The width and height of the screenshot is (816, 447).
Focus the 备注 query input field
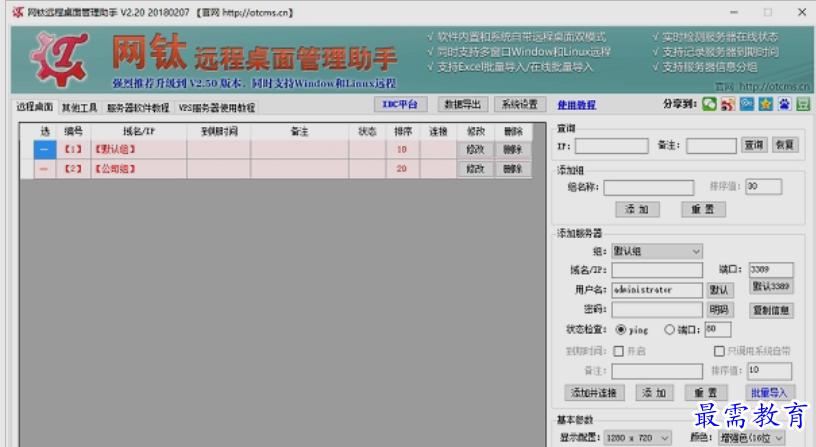pos(711,146)
